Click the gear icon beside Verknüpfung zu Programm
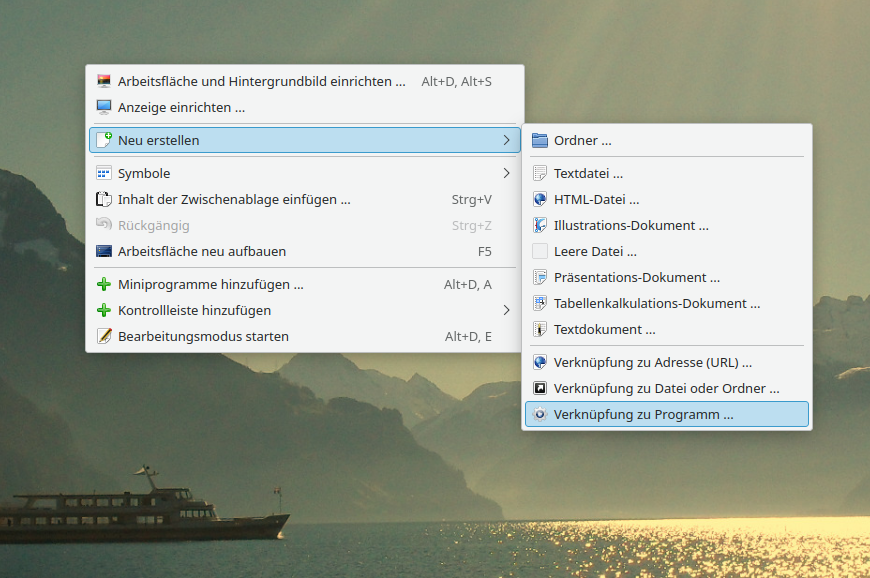 point(540,414)
